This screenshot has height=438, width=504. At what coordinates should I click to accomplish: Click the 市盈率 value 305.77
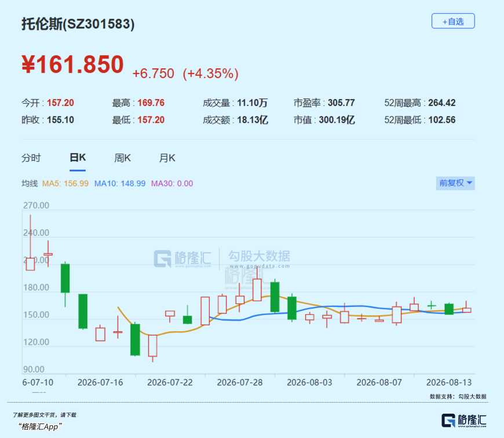point(341,103)
